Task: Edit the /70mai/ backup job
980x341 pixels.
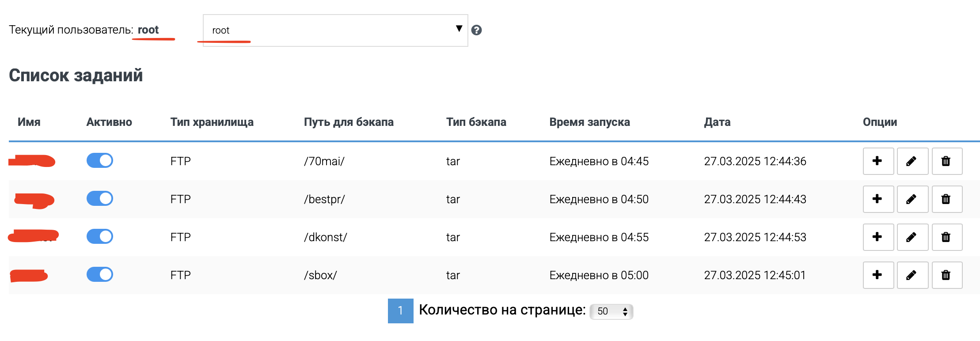Action: pyautogui.click(x=913, y=161)
